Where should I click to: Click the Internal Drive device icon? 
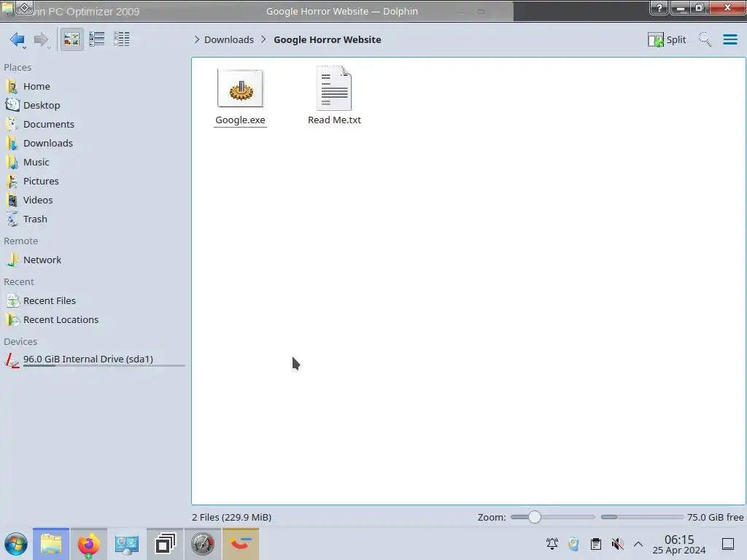(12, 360)
